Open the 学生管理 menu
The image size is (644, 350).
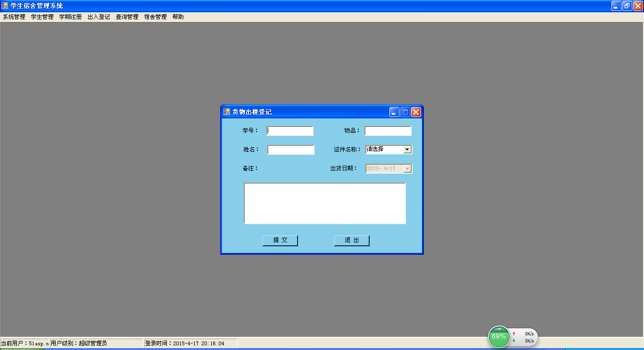(x=42, y=17)
